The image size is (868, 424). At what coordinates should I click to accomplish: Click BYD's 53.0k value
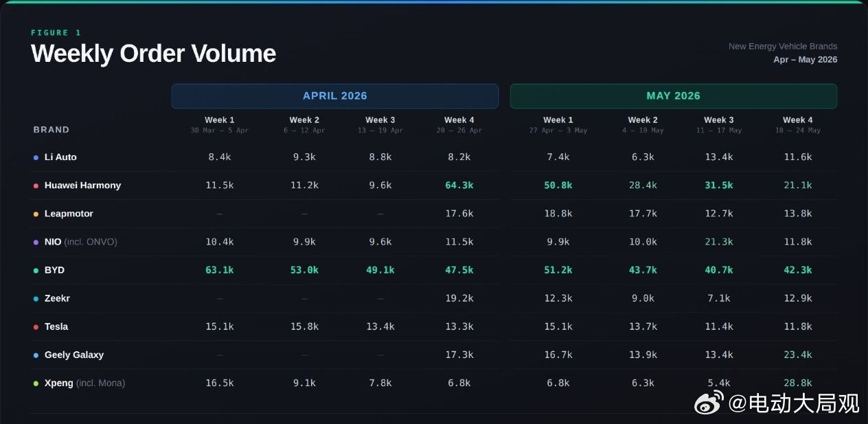(304, 270)
